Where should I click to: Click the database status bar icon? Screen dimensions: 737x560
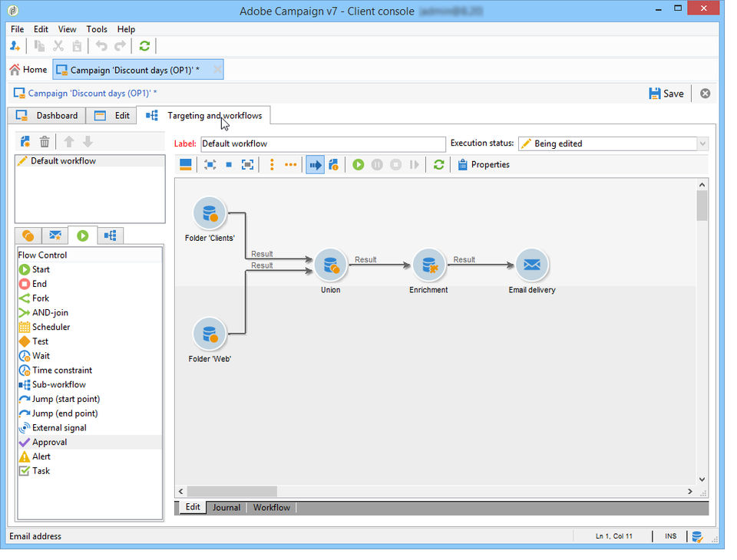698,536
